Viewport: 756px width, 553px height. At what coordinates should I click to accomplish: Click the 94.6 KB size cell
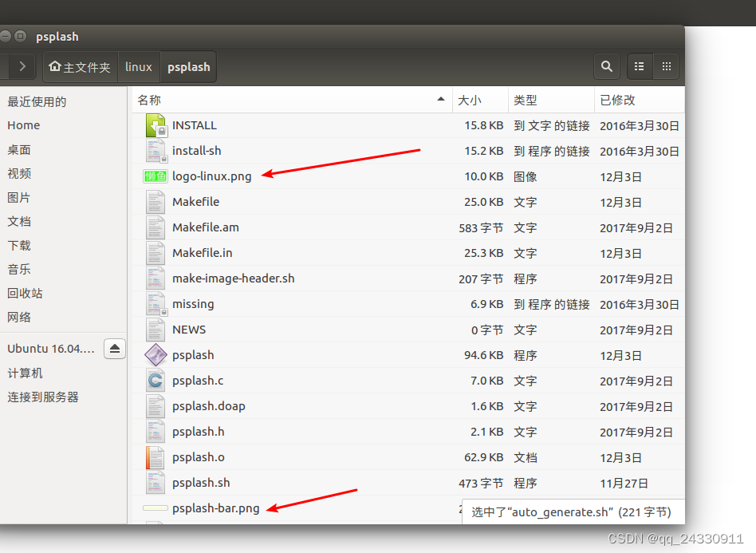pos(483,356)
